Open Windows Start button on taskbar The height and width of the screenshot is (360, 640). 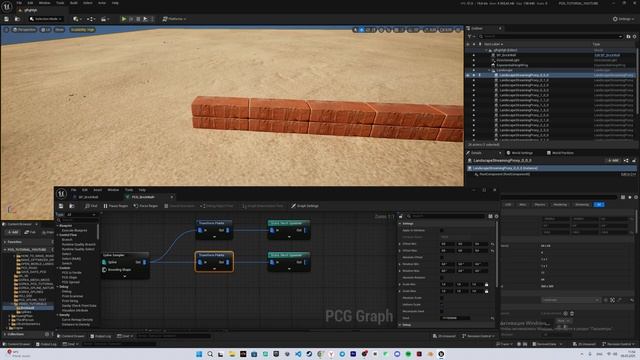tap(199, 354)
